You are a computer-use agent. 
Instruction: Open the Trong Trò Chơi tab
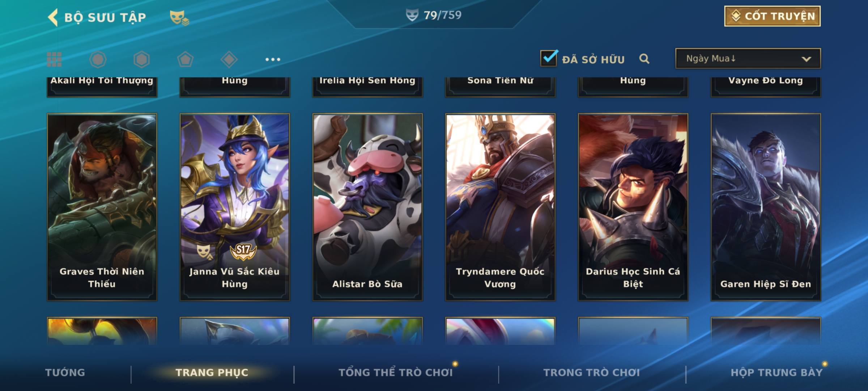point(592,373)
